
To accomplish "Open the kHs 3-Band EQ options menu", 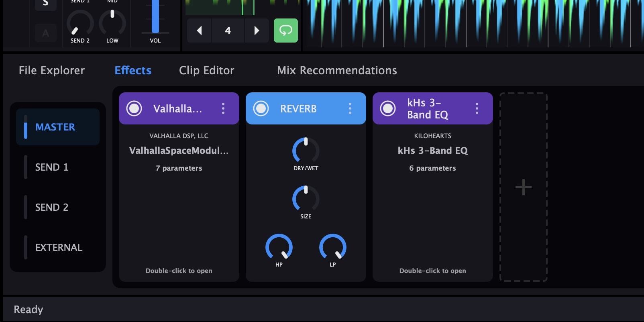I will coord(477,108).
